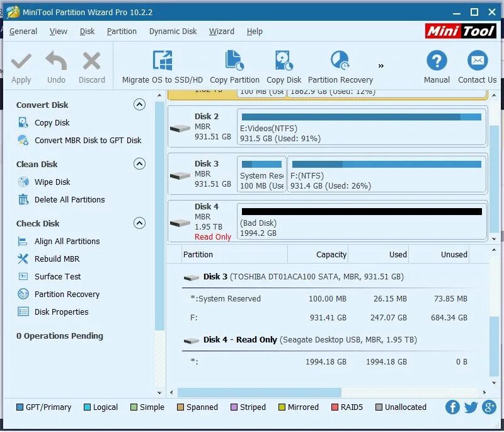This screenshot has height=432, width=504.
Task: Select Convert MBR Disk to GPT Disk
Action: coord(88,141)
